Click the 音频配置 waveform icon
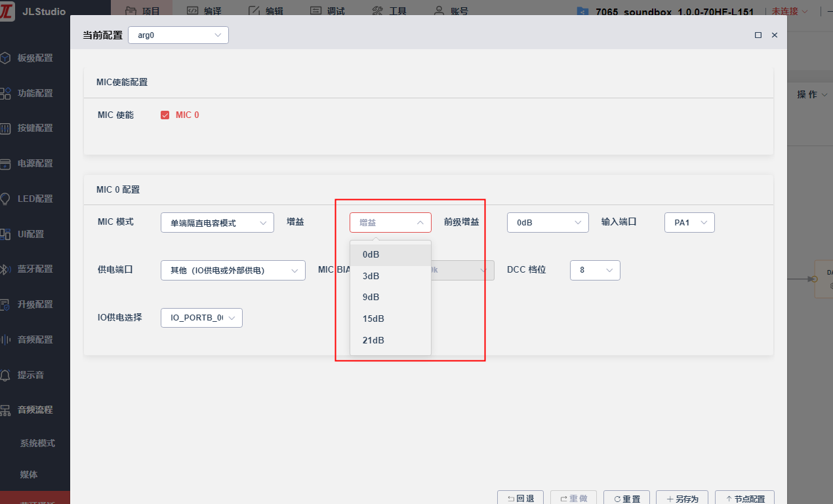This screenshot has width=833, height=504. click(x=5, y=339)
